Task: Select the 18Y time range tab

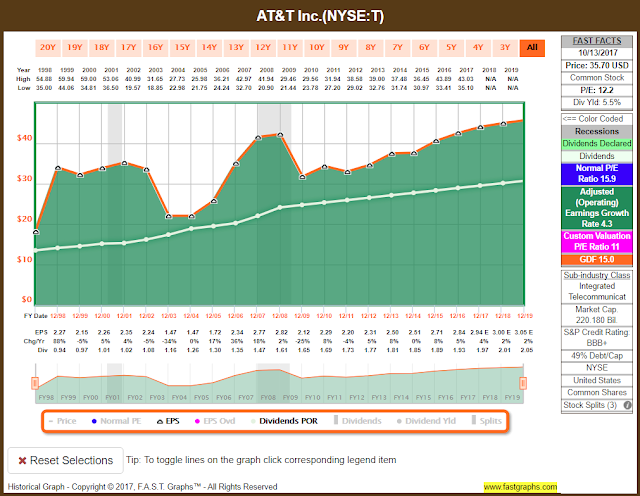Action: [102, 47]
